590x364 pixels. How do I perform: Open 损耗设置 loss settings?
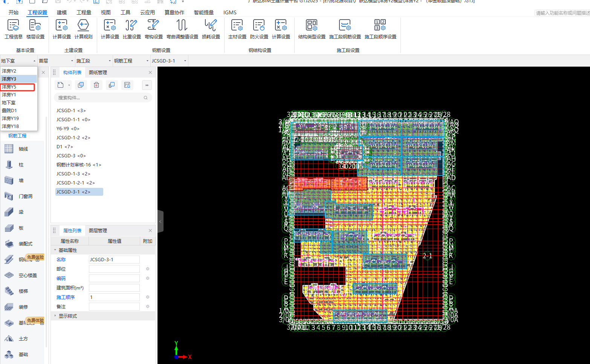tap(211, 29)
